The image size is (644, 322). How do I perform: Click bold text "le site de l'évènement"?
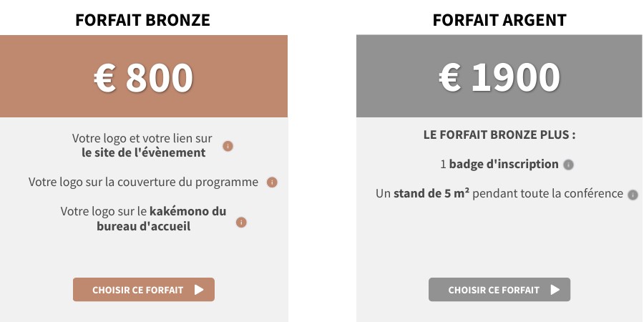click(144, 153)
